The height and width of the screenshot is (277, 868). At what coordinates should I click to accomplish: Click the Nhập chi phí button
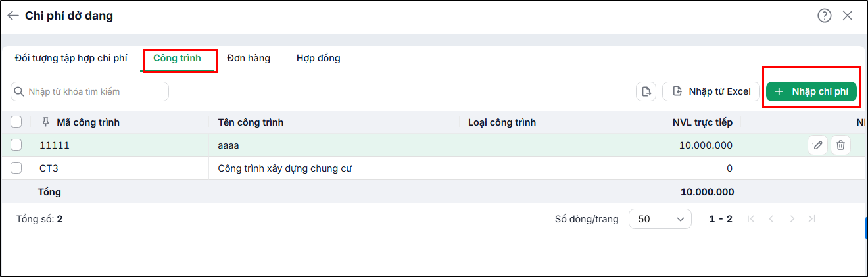[x=811, y=91]
